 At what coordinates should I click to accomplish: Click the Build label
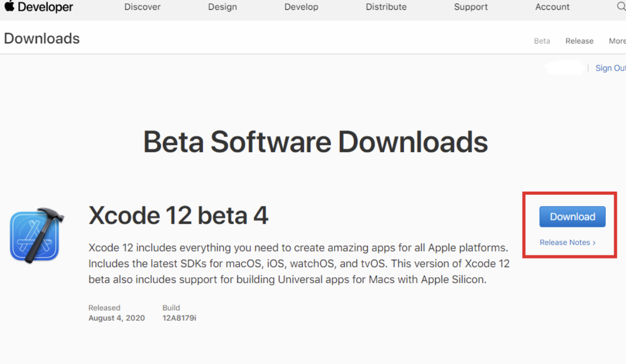[x=171, y=308]
